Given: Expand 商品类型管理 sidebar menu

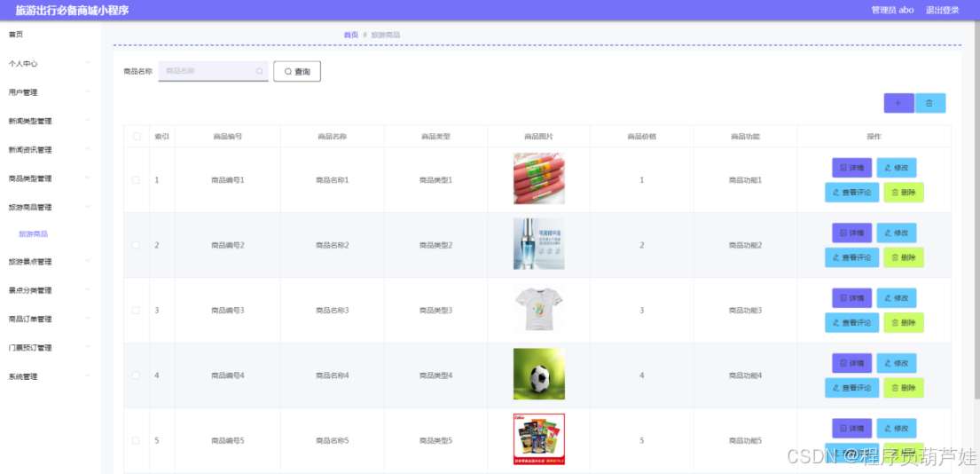Looking at the screenshot, I should 50,178.
